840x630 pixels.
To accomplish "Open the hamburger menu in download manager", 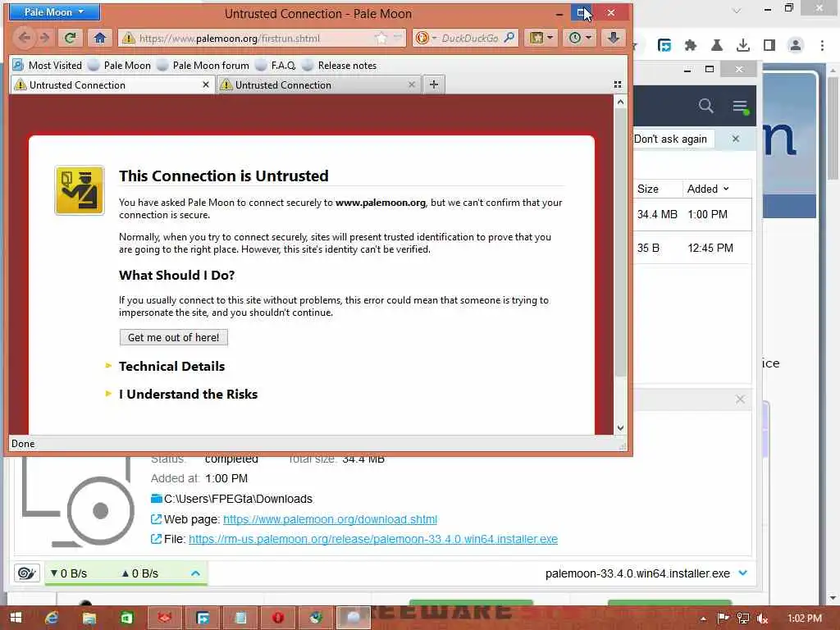I will (741, 106).
